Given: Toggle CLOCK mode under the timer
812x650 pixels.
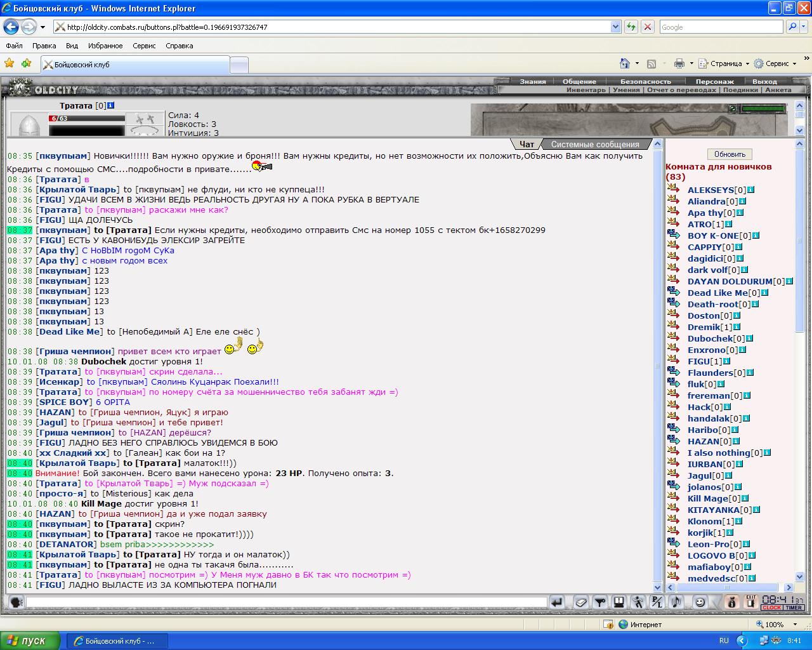Looking at the screenshot, I should 771,607.
